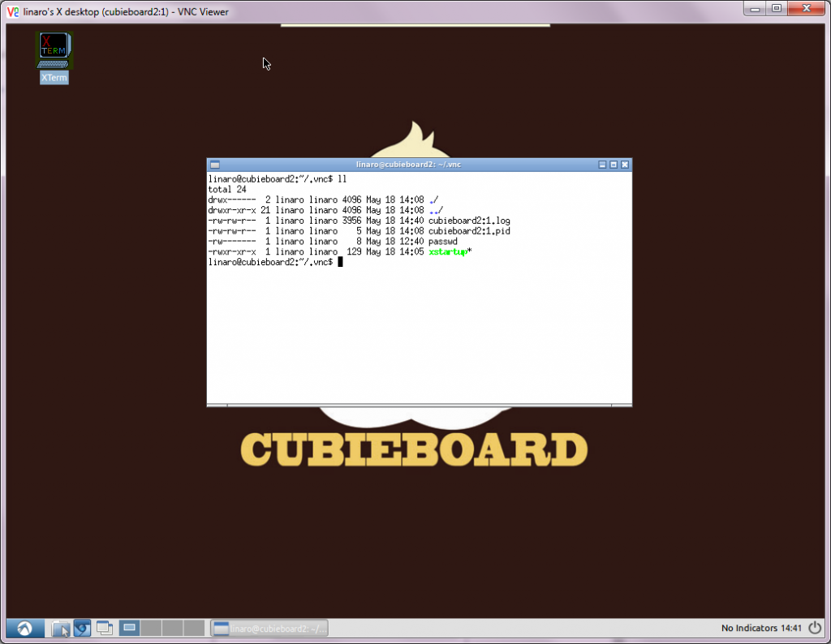831x644 pixels.
Task: Maximize the linaro@cubieboard2 terminal window
Action: tap(614, 165)
